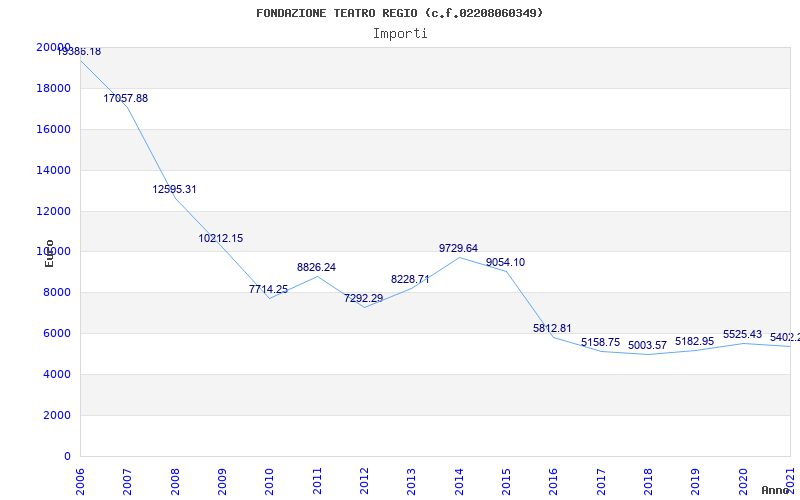Click the 6000 y-axis tick label

point(57,334)
